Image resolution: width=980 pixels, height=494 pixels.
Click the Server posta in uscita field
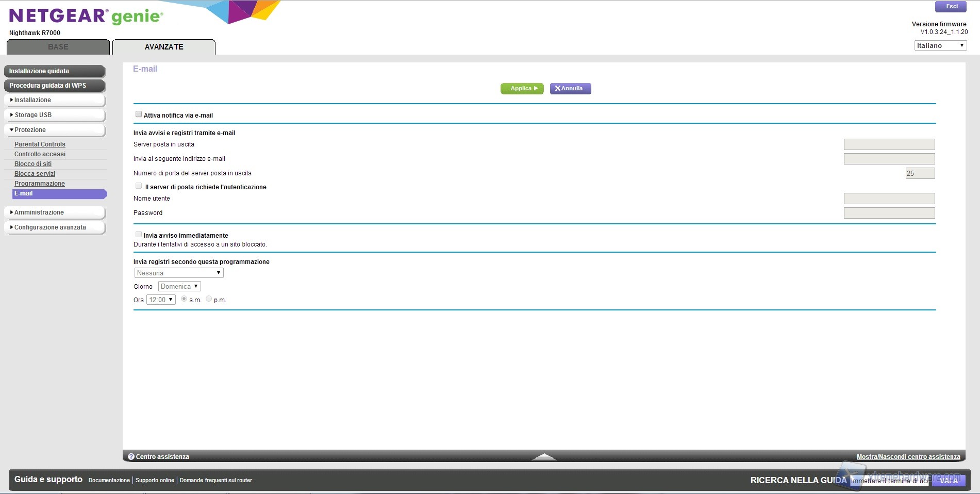point(889,144)
